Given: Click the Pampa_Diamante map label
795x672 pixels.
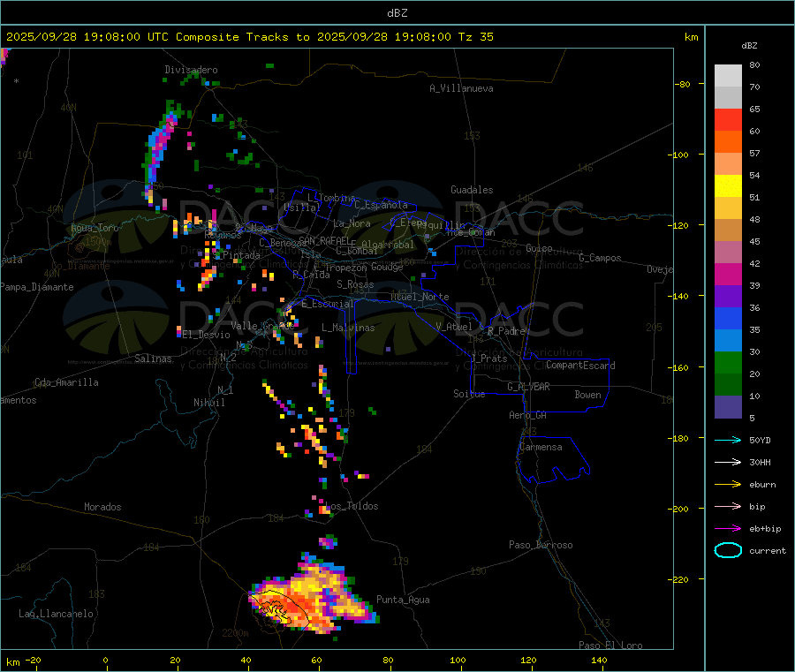Looking at the screenshot, I should click(x=37, y=287).
